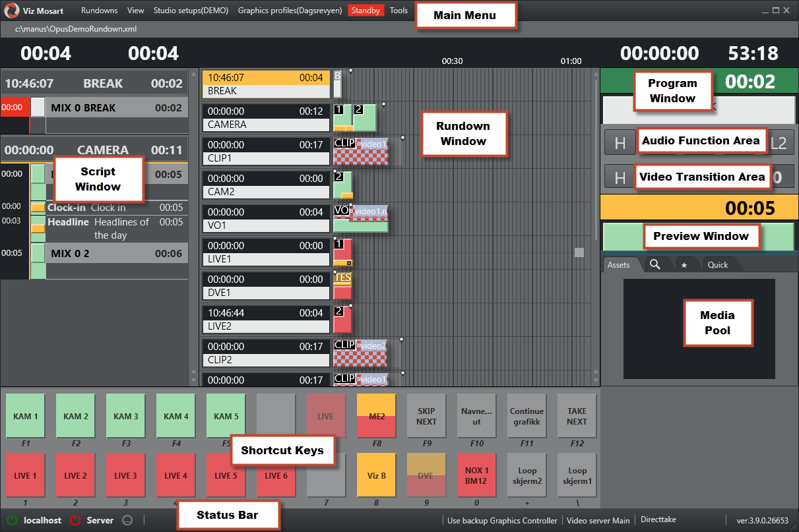
Task: Toggle the video transition H button
Action: (620, 177)
